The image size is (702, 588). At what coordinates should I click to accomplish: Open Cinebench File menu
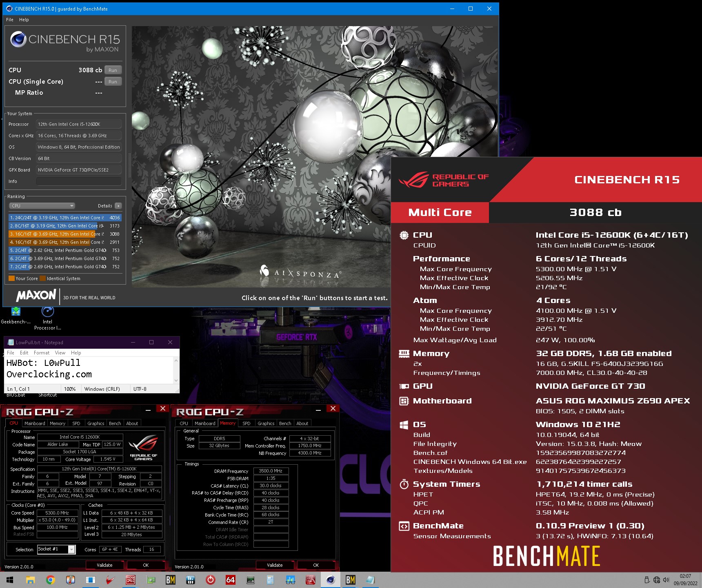click(10, 20)
